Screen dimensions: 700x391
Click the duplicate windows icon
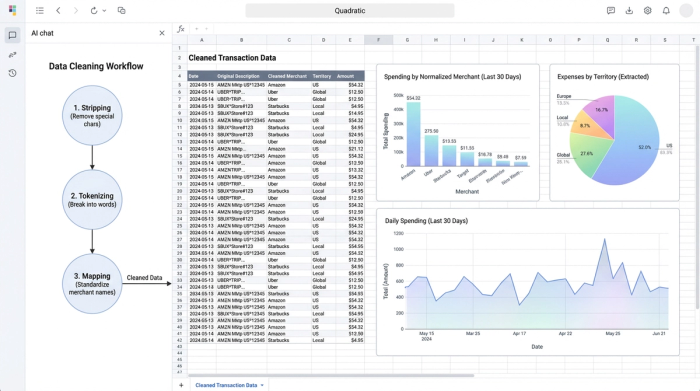(x=121, y=10)
